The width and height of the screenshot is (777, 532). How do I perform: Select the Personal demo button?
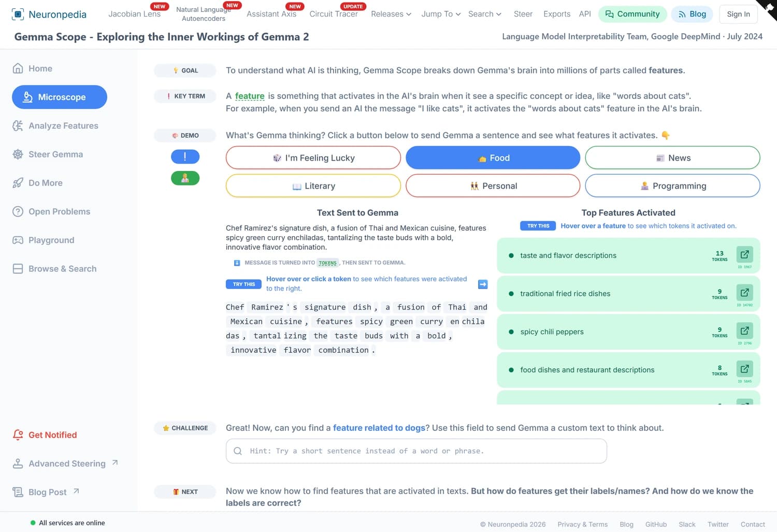(493, 185)
